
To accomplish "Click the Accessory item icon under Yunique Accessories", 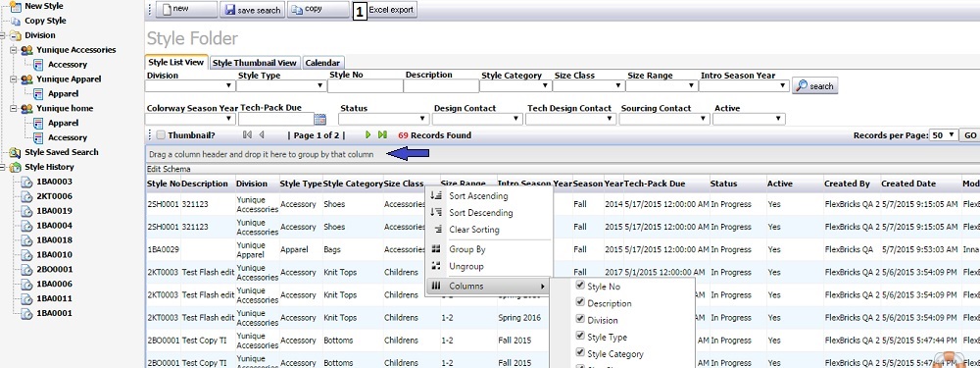I will 38,65.
